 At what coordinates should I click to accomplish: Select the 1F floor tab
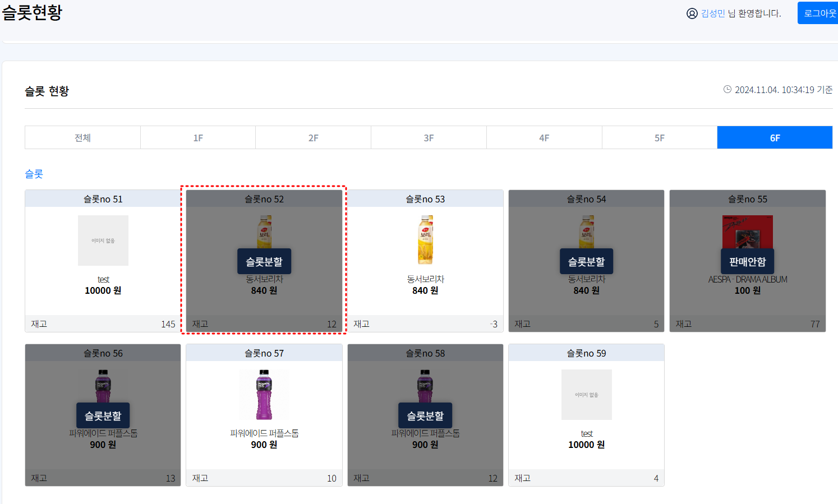point(198,137)
